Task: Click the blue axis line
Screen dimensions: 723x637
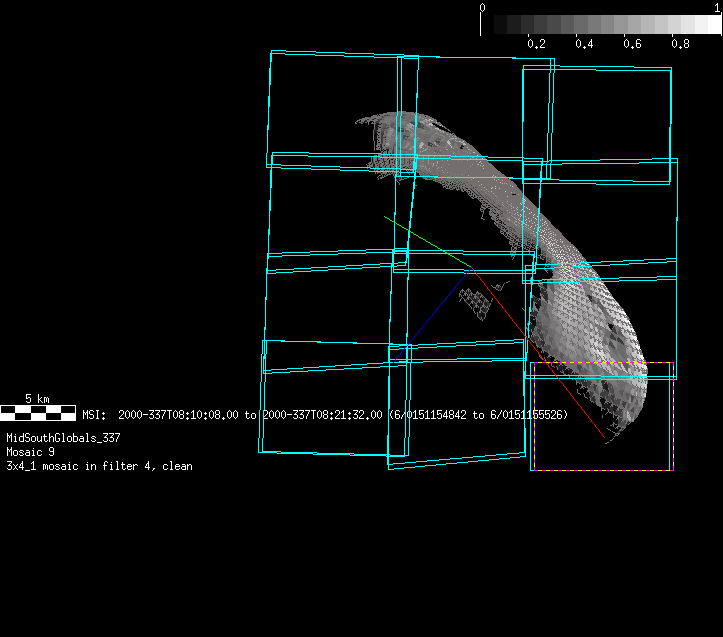Action: point(432,313)
